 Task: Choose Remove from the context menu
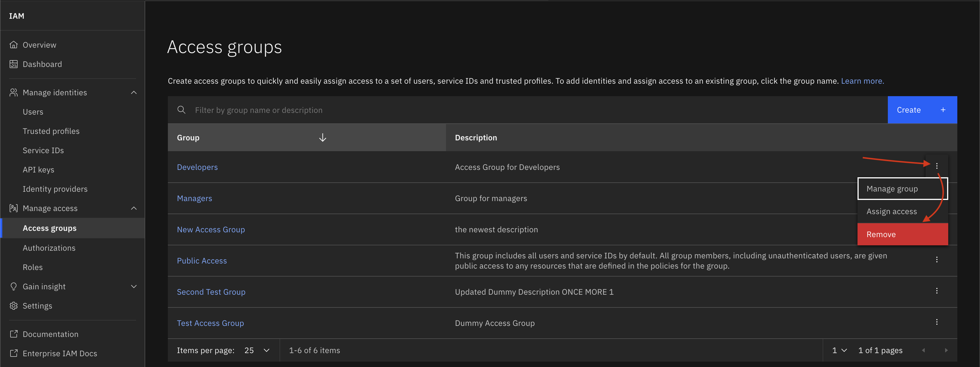[902, 234]
